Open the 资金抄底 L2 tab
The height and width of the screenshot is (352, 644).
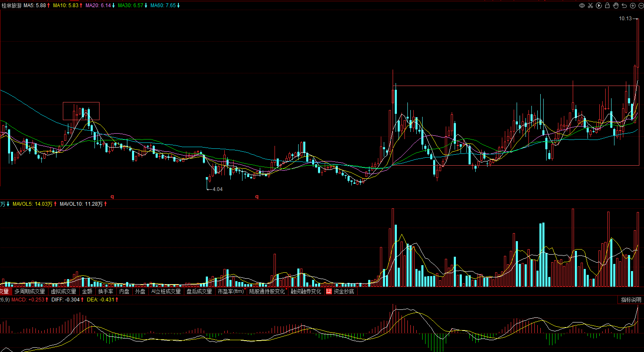[x=340, y=291]
